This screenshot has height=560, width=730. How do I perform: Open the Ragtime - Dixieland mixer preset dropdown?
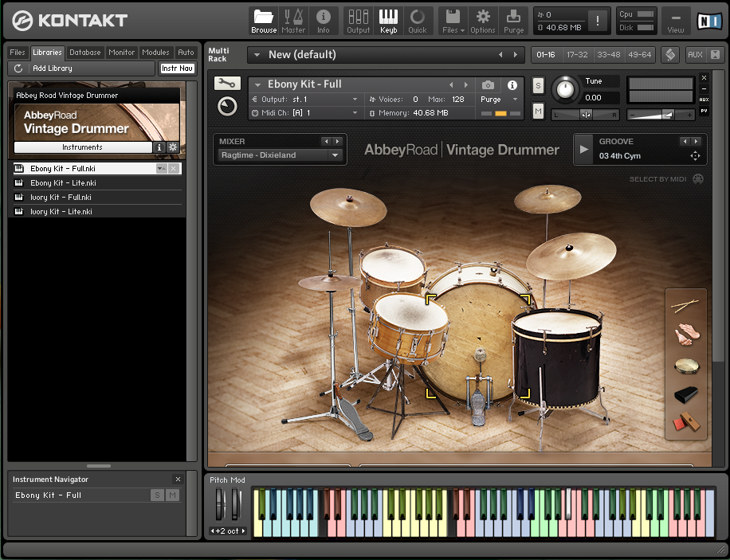click(x=335, y=155)
